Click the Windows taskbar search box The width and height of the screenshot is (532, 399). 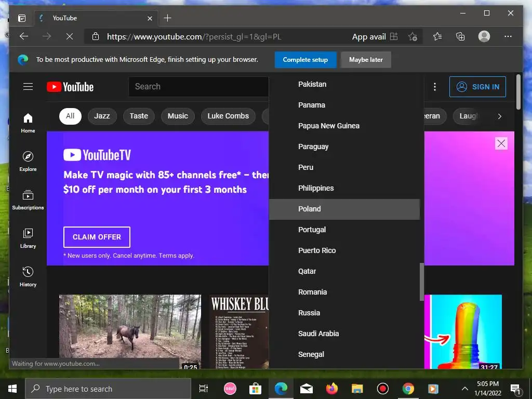(108, 389)
